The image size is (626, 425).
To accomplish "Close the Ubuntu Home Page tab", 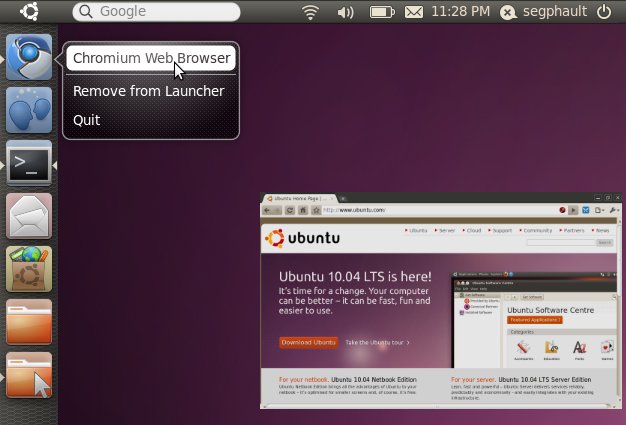I will click(331, 198).
